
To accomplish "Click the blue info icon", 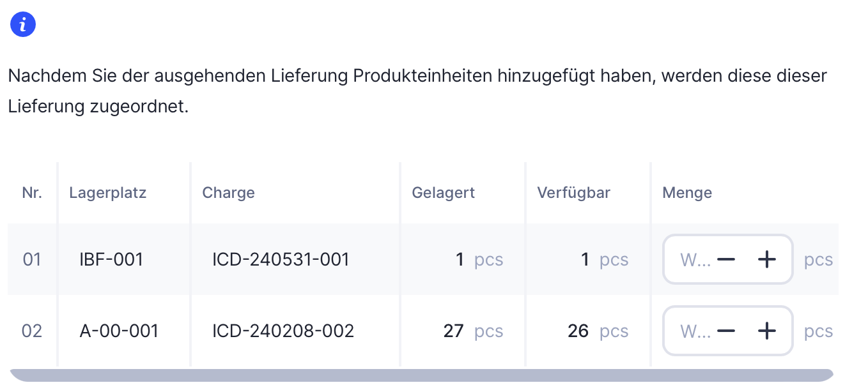I will [22, 25].
